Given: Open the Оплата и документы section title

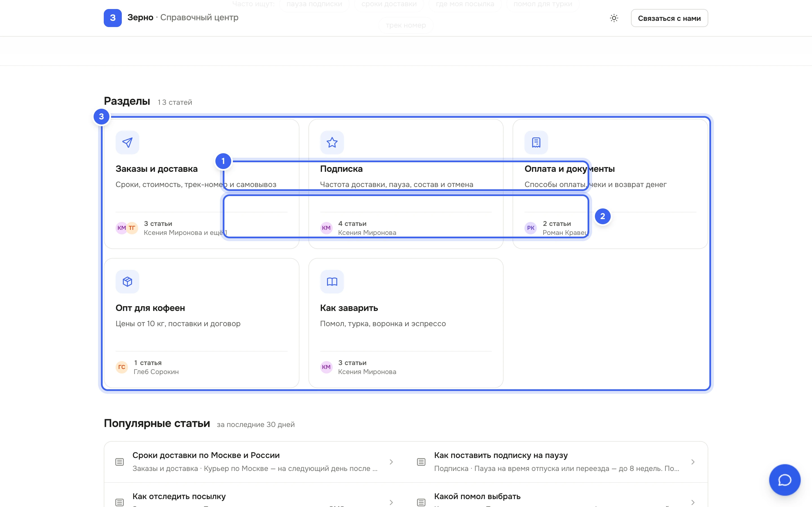Looking at the screenshot, I should tap(570, 169).
